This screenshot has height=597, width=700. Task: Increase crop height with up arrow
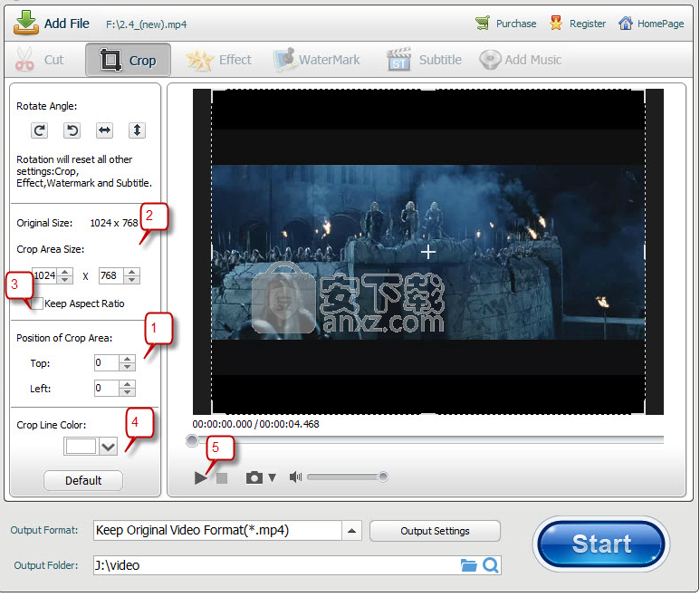pos(131,272)
